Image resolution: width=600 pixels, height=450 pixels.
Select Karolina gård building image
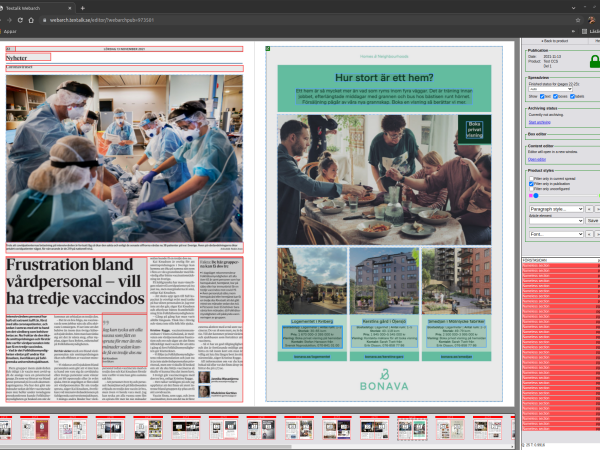(x=384, y=281)
